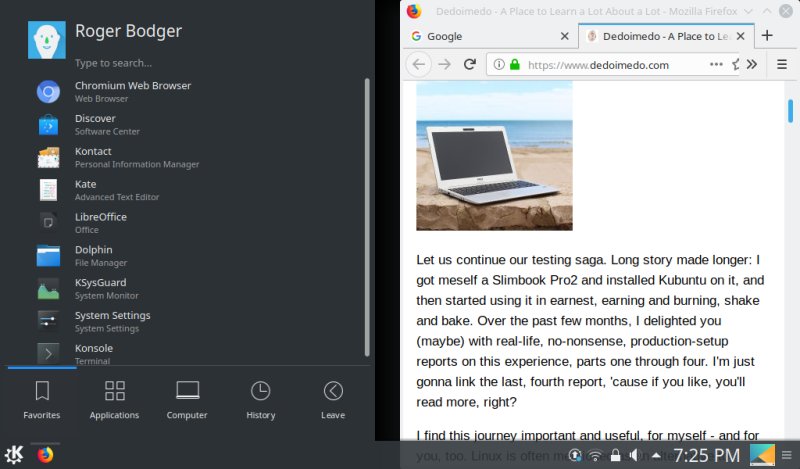Click the Firefox window title text
Image resolution: width=800 pixels, height=469 pixels.
tap(587, 11)
